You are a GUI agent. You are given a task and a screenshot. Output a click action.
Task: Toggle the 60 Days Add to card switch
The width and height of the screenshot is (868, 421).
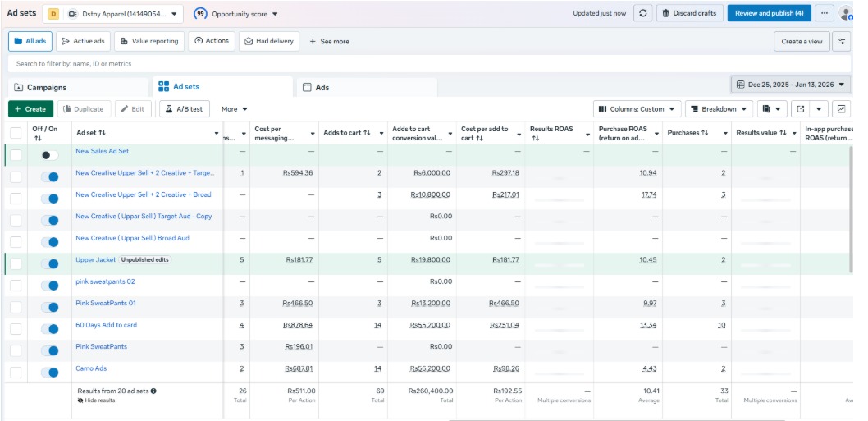[x=50, y=329]
